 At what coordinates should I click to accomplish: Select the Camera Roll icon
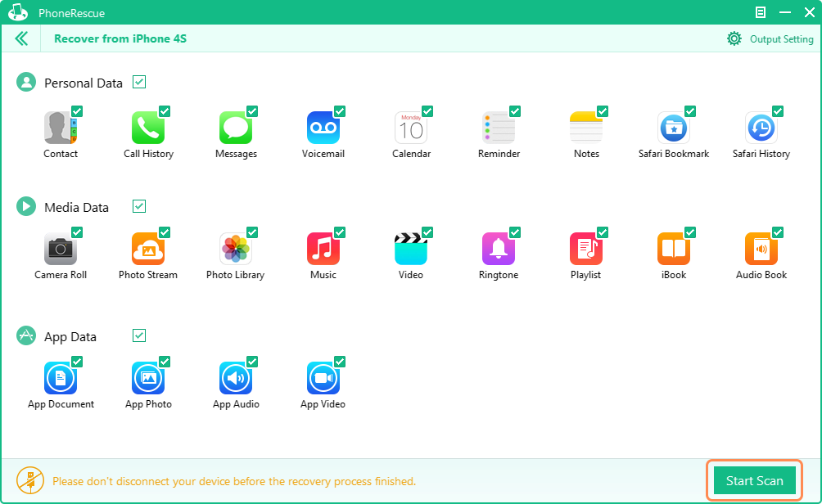[61, 249]
